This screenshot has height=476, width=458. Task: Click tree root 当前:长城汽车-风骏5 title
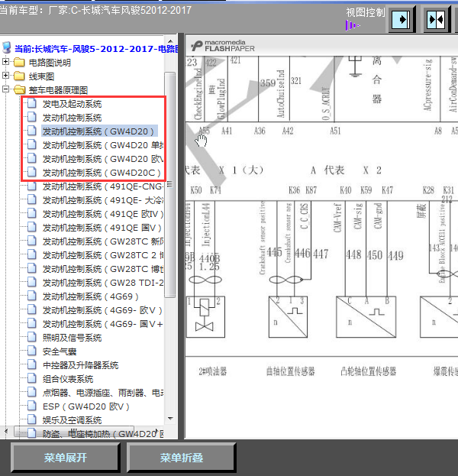click(96, 49)
